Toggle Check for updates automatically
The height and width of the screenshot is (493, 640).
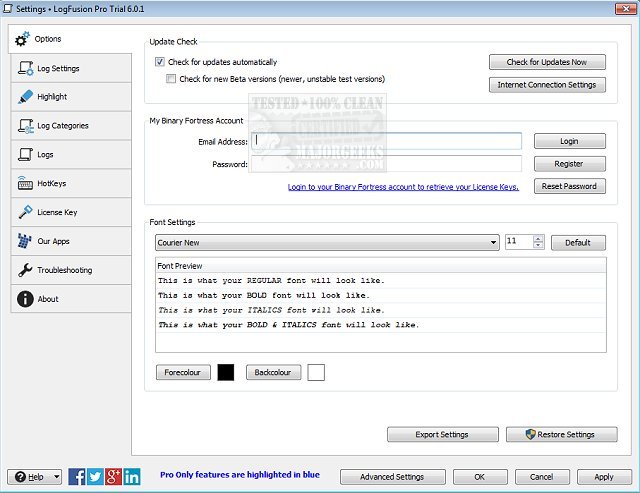coord(160,62)
